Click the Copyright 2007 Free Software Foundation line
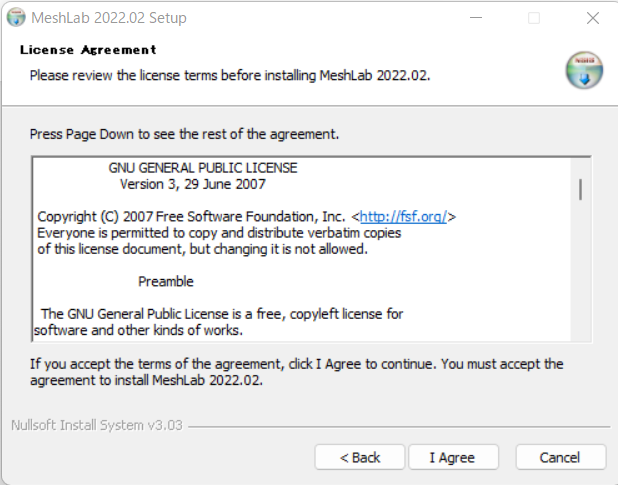 tap(247, 217)
